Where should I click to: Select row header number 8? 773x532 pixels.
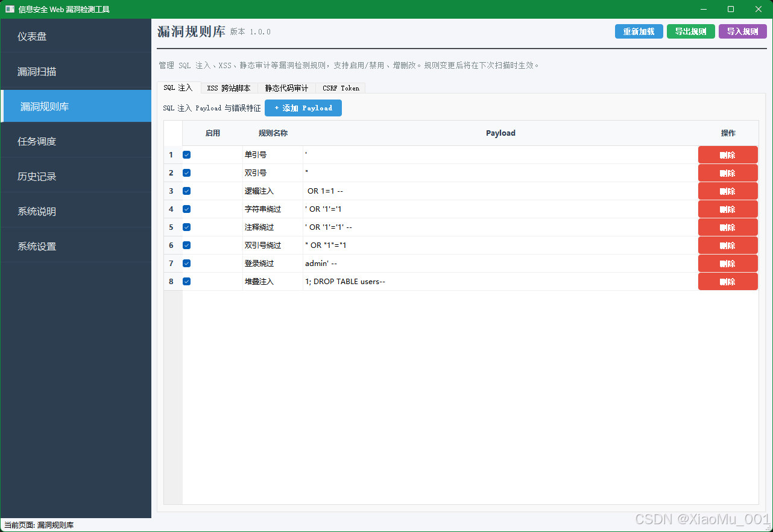click(173, 282)
